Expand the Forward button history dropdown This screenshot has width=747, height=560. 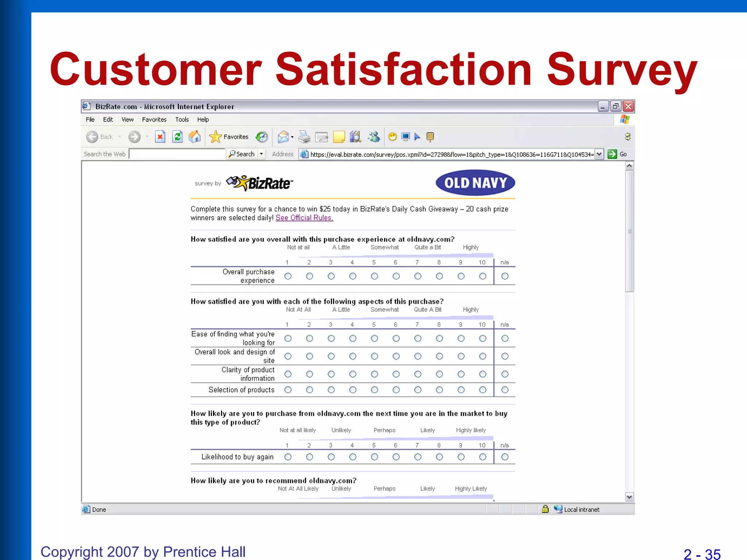pyautogui.click(x=147, y=137)
